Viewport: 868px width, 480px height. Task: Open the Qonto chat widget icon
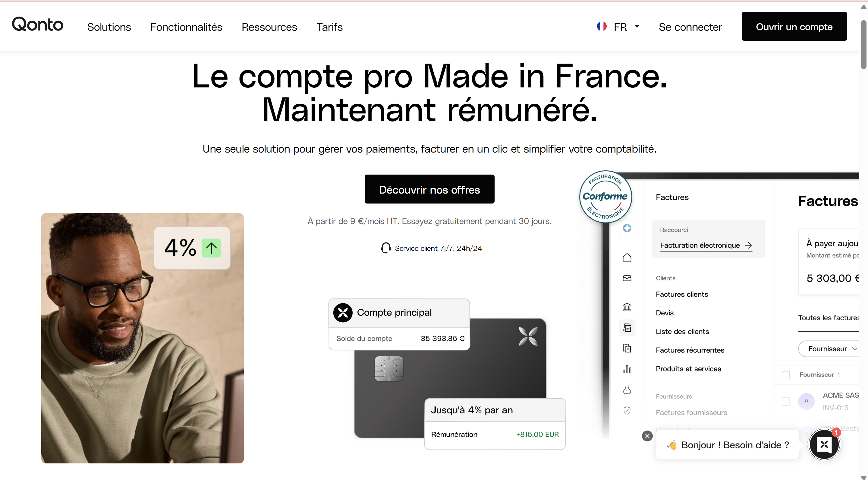[x=824, y=444]
